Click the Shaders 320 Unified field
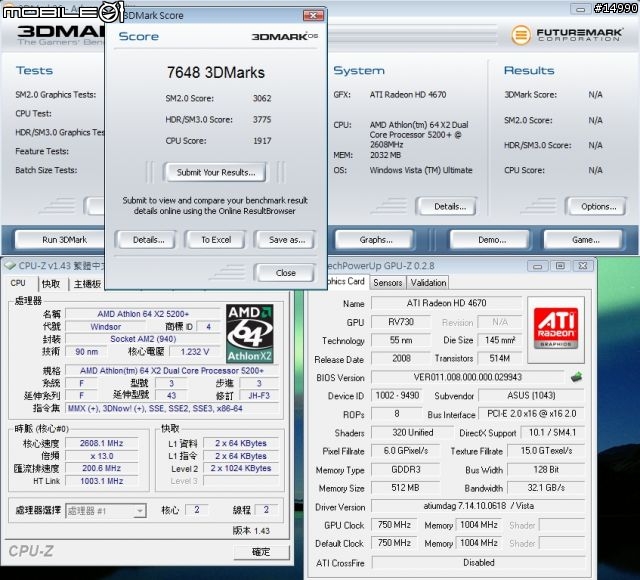Screen dimensions: 640x580 coord(412,433)
